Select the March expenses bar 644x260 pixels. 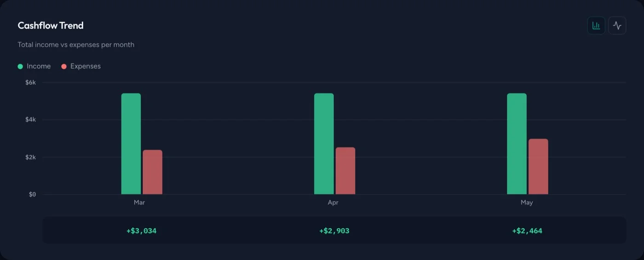click(x=152, y=172)
